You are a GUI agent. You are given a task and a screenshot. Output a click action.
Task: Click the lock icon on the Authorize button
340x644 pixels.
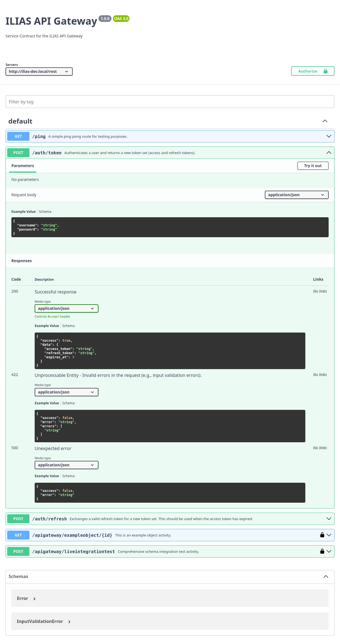326,71
